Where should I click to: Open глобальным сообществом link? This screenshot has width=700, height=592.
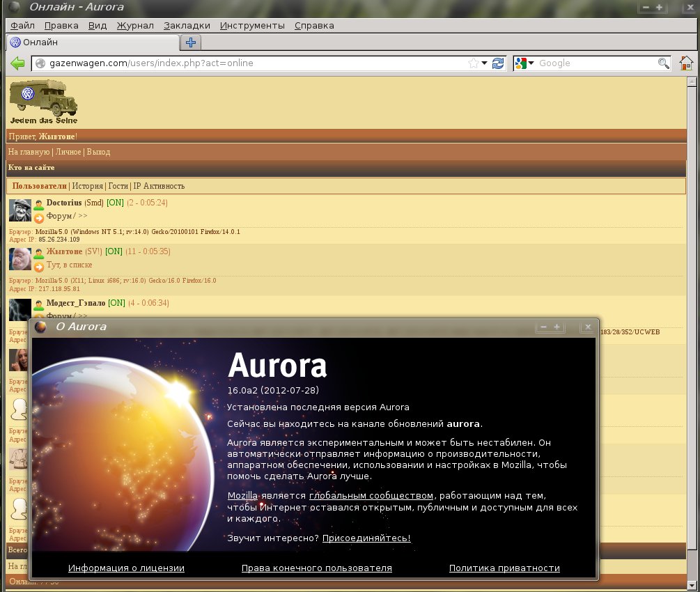click(371, 496)
